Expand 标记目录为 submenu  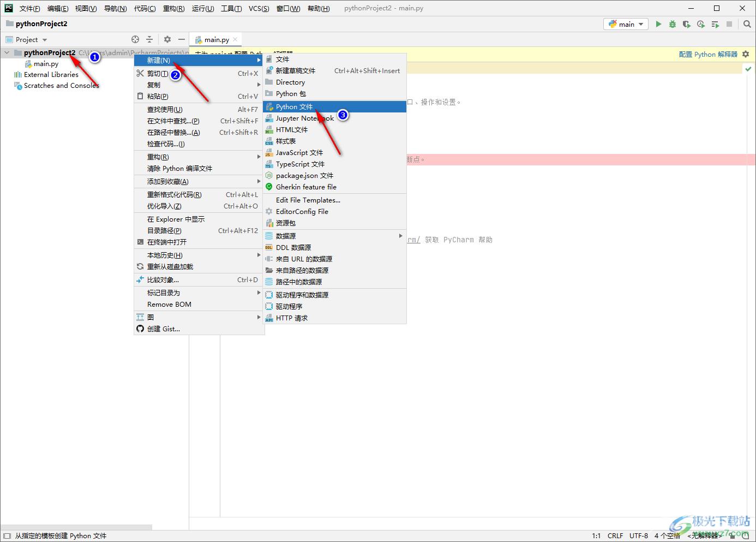199,293
